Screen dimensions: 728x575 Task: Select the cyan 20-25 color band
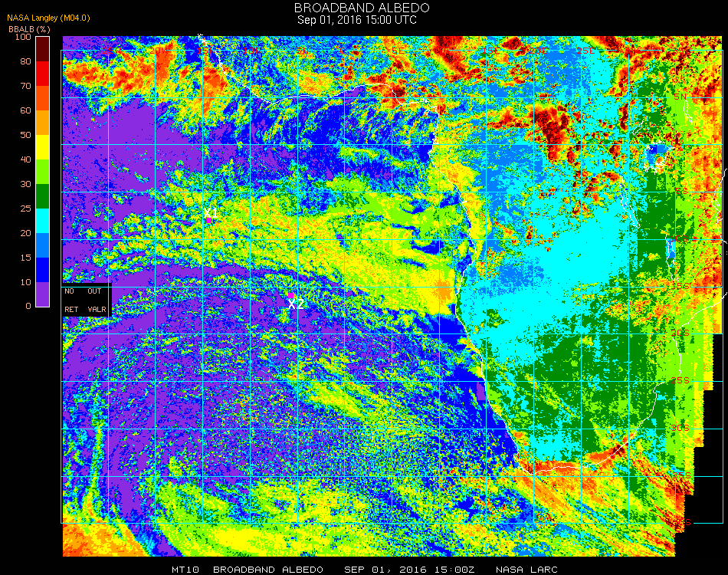tap(43, 221)
